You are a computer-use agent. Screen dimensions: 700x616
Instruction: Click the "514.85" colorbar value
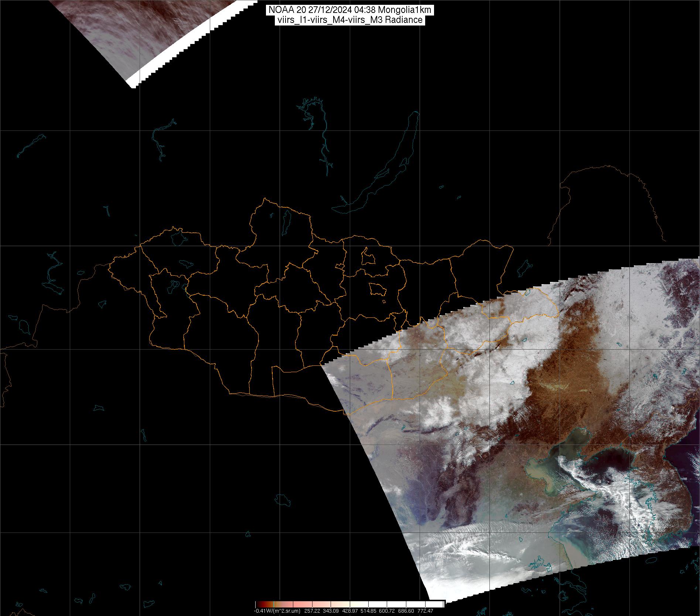click(x=368, y=611)
